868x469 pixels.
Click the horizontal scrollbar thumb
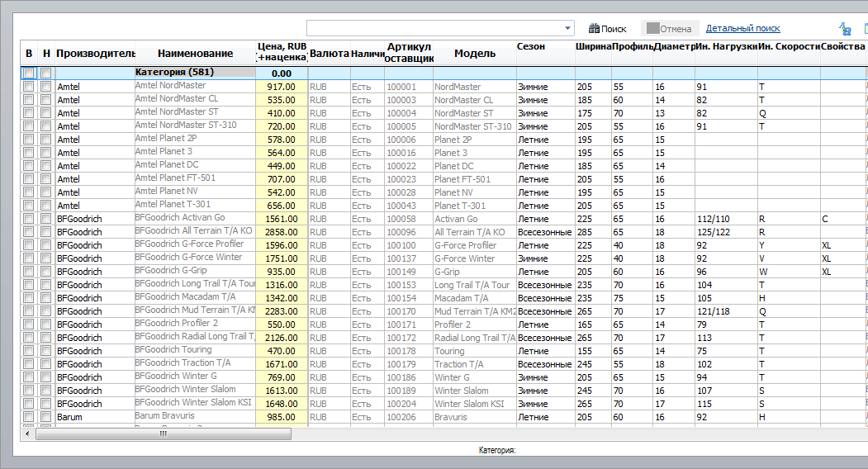[x=164, y=434]
